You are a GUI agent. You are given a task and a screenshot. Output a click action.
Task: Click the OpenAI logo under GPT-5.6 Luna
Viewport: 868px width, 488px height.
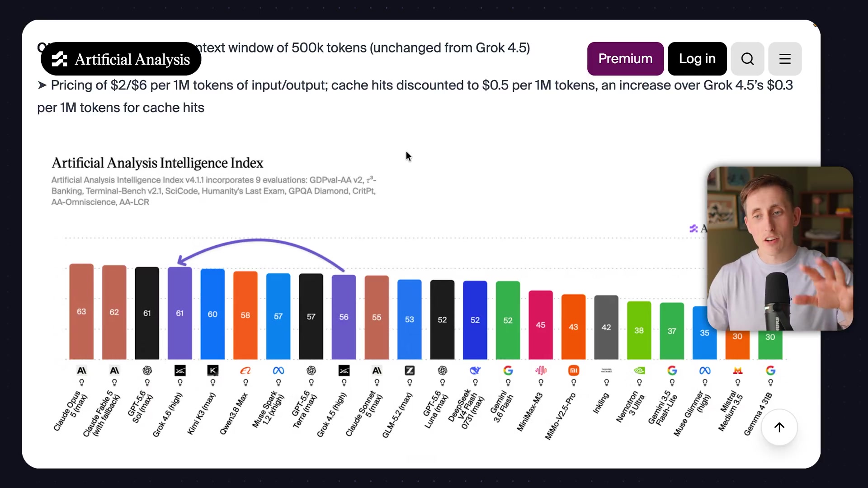click(443, 371)
